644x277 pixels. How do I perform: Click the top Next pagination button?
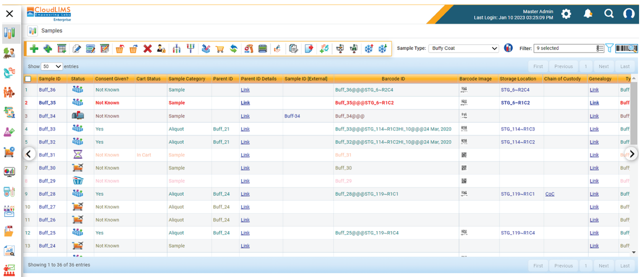point(604,66)
